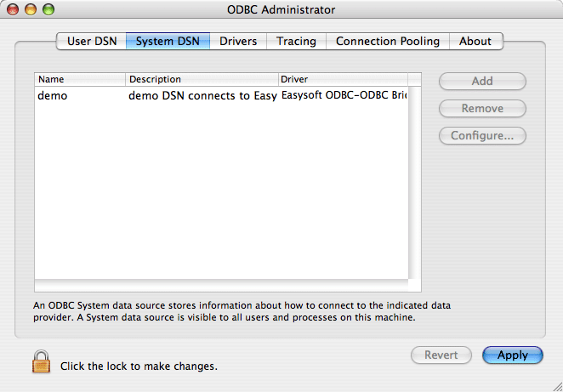
Task: Apply changes with the Apply button
Action: pos(512,355)
